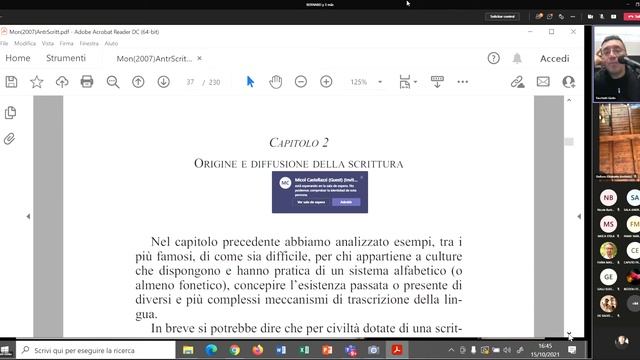This screenshot has height=360, width=640.
Task: Show attachments paperclip panel
Action: (9, 139)
